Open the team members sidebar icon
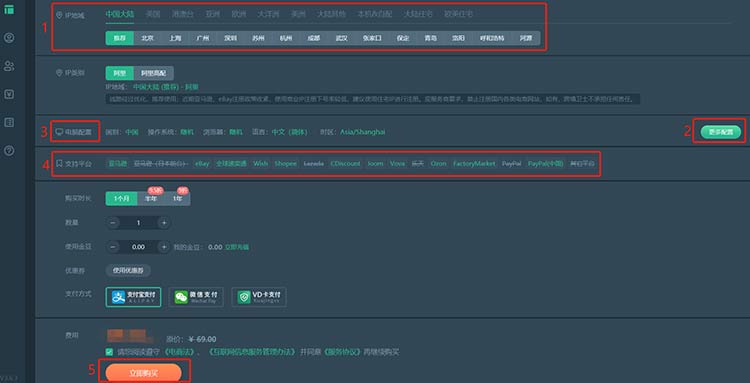Screen dimensions: 750x383 click(9, 66)
